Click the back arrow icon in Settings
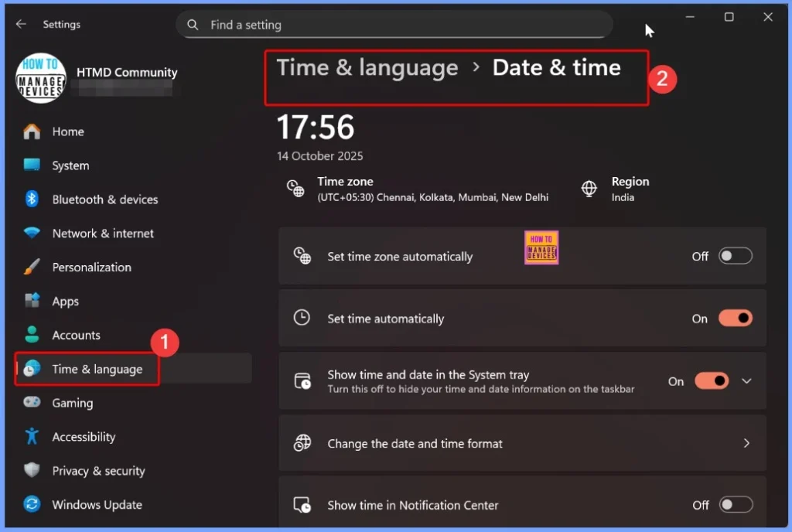Viewport: 792px width, 532px height. tap(21, 24)
